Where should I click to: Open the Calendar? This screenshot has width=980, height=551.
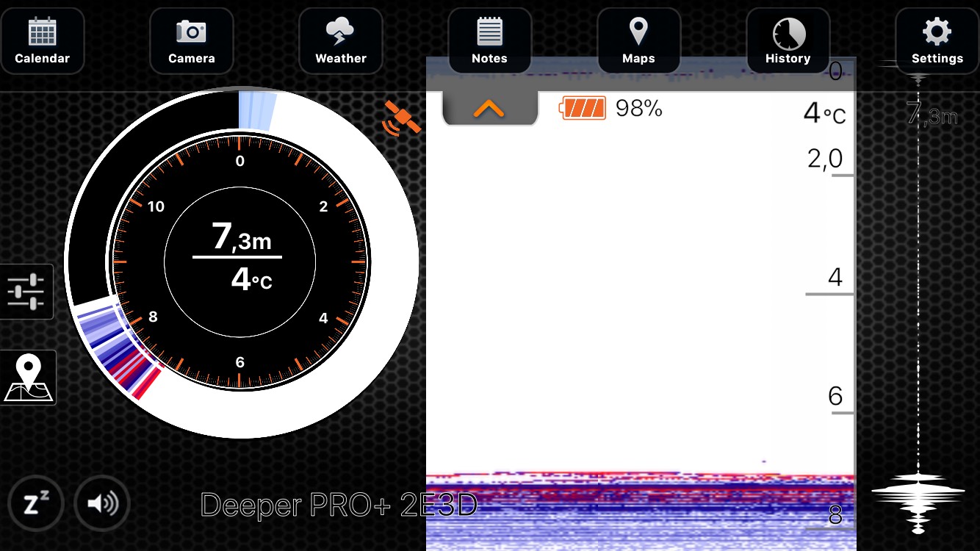43,41
